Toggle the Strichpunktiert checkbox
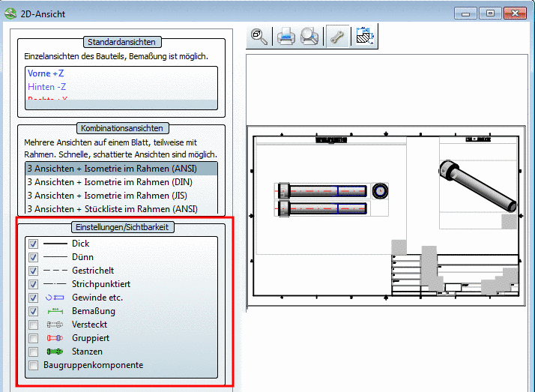535x392 pixels. click(33, 284)
